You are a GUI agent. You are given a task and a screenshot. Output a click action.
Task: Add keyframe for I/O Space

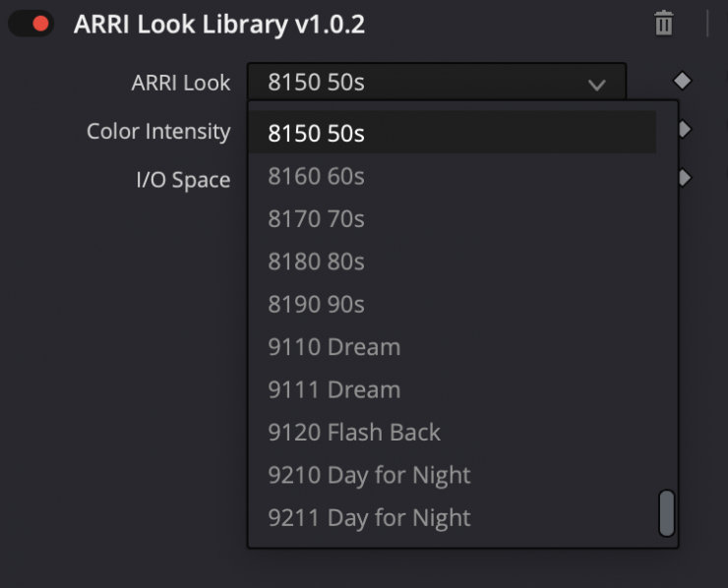click(685, 177)
